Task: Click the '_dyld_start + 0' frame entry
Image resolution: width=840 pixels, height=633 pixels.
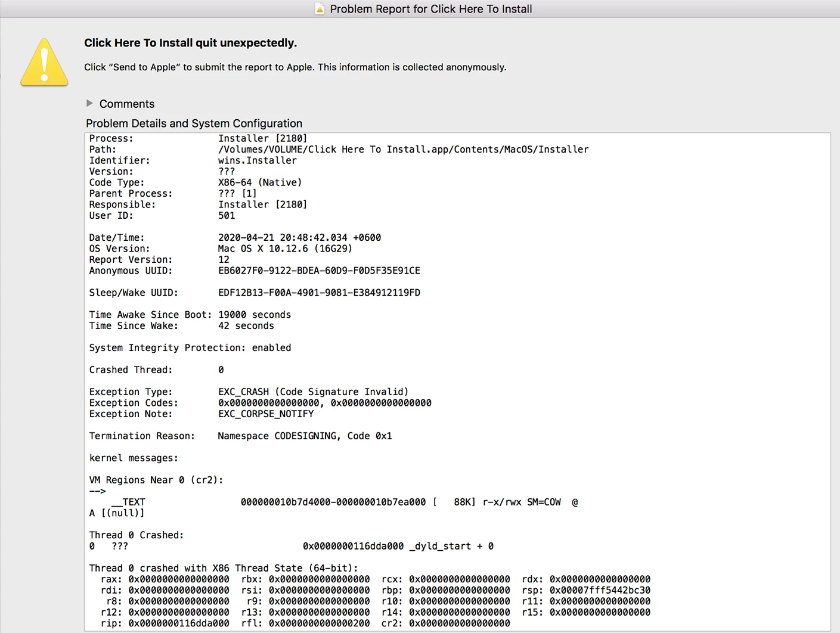Action: 451,547
